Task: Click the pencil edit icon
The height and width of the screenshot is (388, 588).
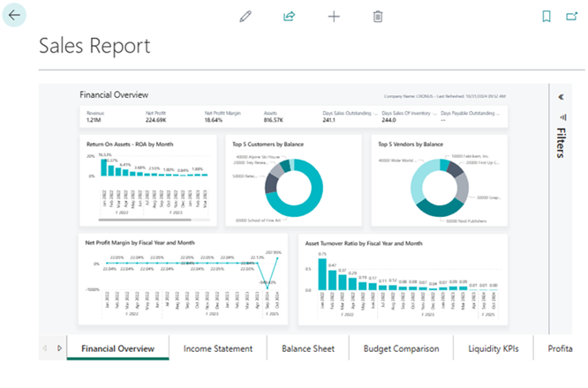Action: (x=245, y=17)
